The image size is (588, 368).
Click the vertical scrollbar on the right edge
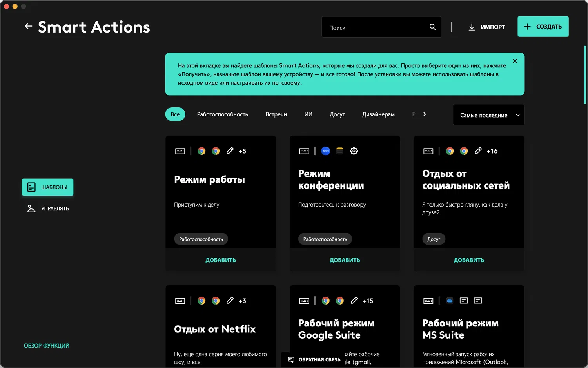point(585,74)
